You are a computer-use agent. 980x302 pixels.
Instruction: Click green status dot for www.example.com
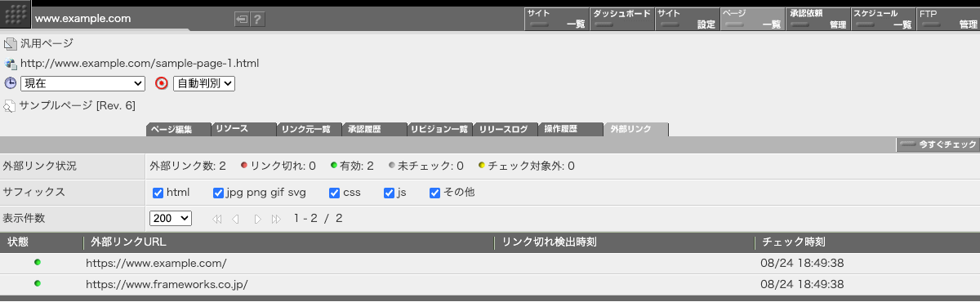38,262
